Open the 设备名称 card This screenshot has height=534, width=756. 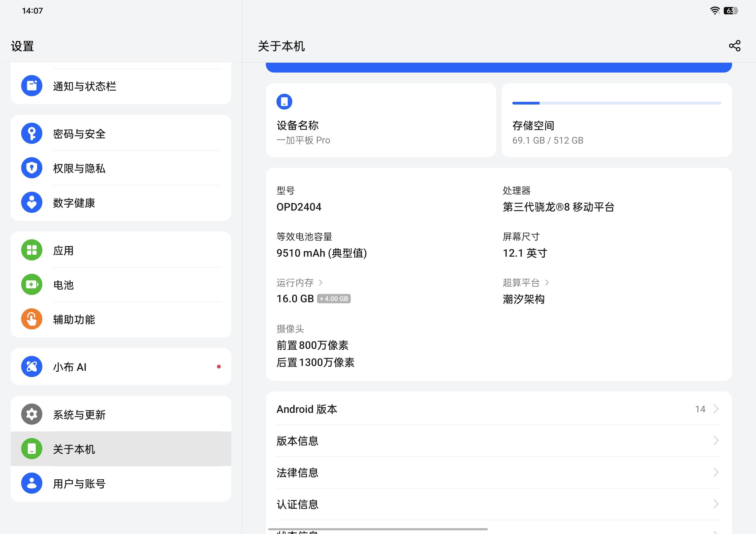(x=381, y=120)
